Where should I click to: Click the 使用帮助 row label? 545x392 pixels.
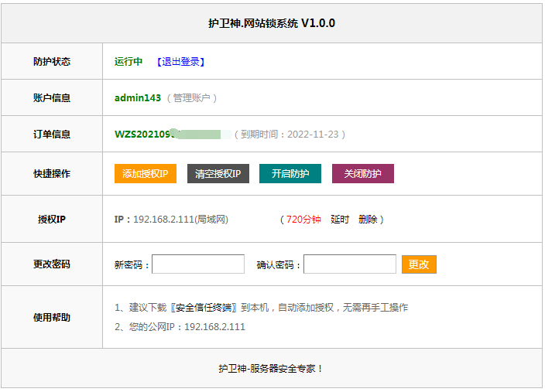52,317
